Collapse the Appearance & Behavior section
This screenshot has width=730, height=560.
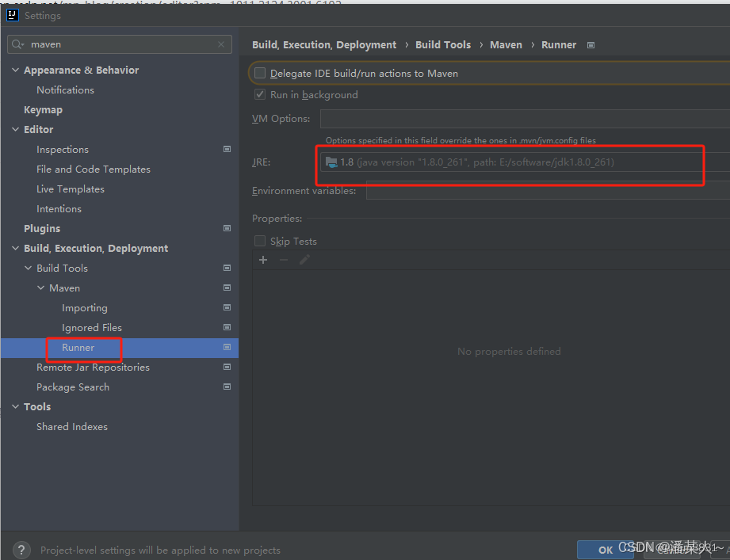[15, 70]
